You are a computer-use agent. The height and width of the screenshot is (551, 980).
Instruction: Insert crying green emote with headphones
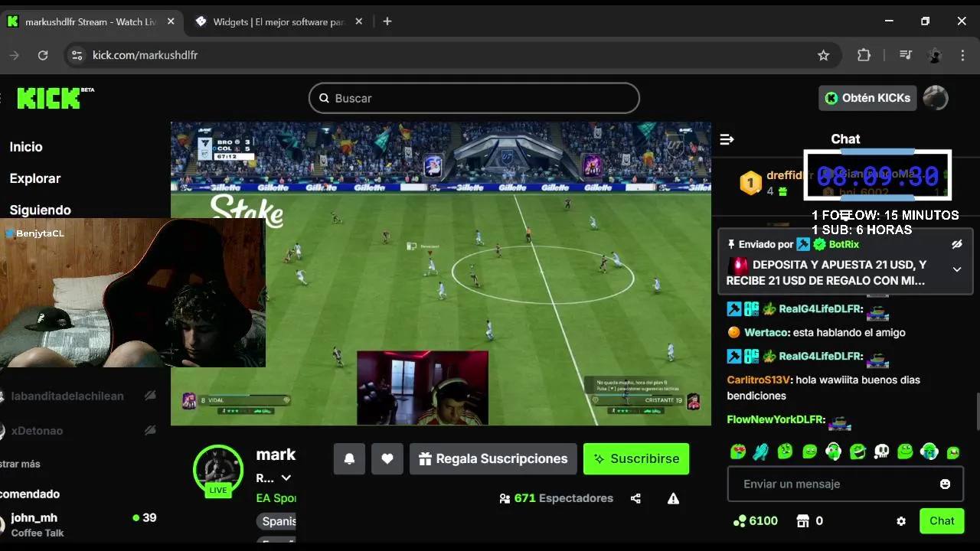coord(929,452)
